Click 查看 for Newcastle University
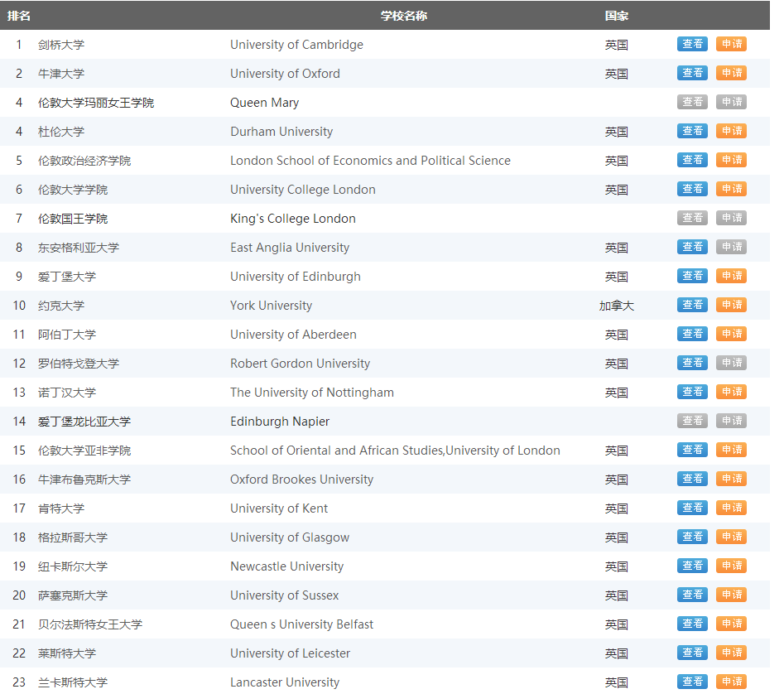This screenshot has height=694, width=784. (x=692, y=566)
